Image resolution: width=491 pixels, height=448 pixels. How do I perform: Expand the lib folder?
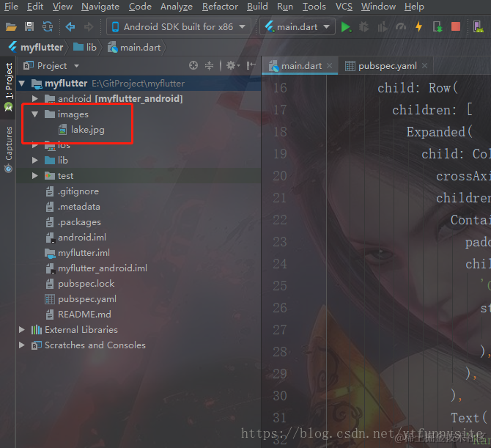pyautogui.click(x=34, y=161)
